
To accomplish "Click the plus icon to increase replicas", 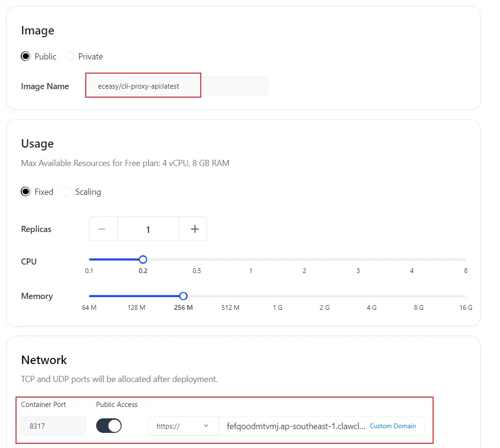I will click(195, 229).
